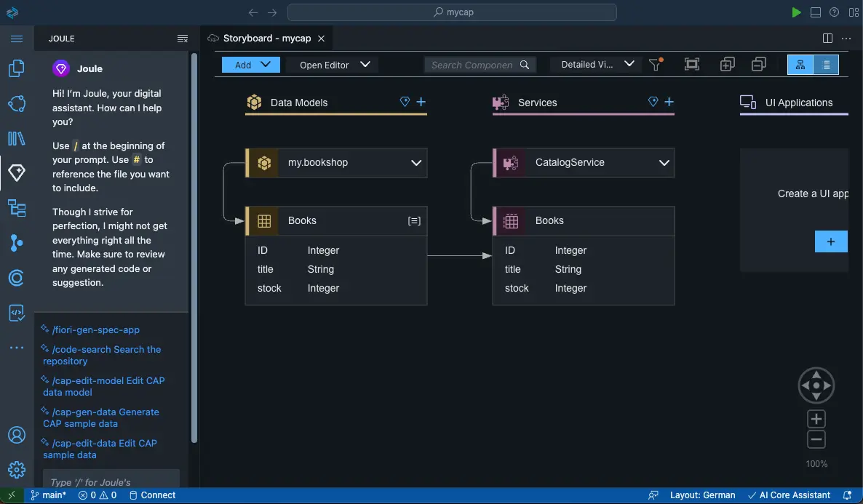Open the source control branch icon

(17, 243)
